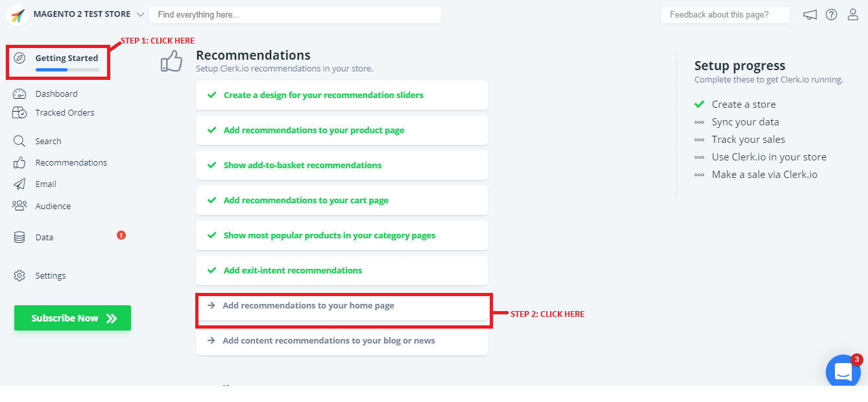Open 'Create a design for your recommendation sliders'
Image resolution: width=868 pixels, height=402 pixels.
323,95
